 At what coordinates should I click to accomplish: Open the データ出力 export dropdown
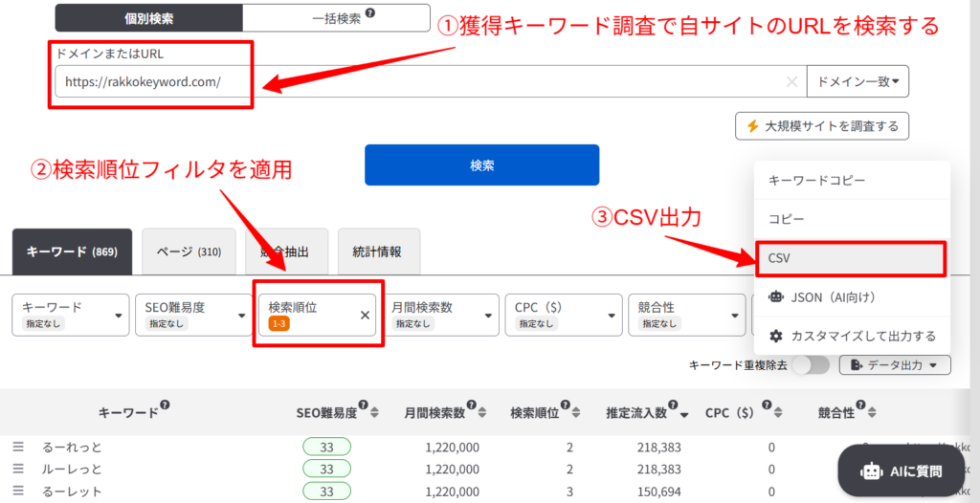(894, 364)
